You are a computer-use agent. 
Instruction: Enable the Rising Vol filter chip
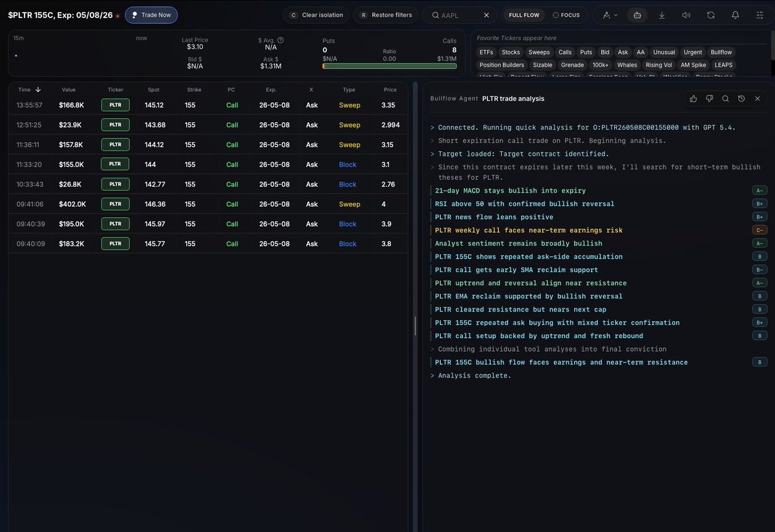pyautogui.click(x=659, y=65)
